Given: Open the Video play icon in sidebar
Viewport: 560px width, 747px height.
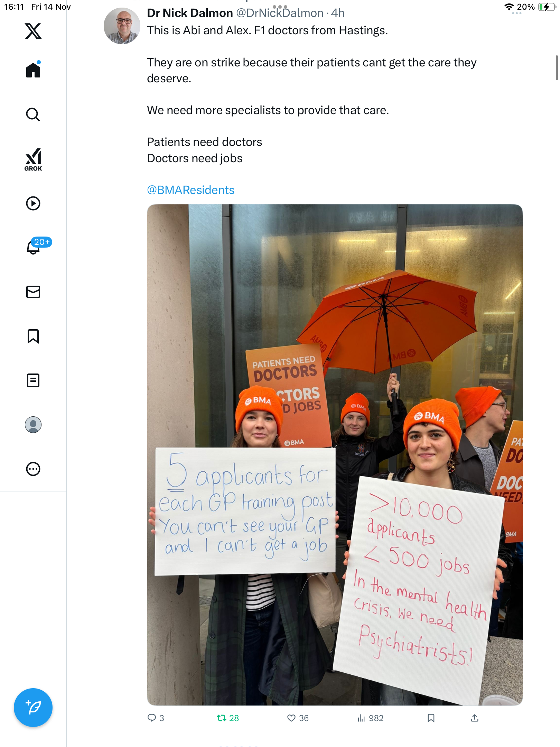Looking at the screenshot, I should [x=33, y=203].
